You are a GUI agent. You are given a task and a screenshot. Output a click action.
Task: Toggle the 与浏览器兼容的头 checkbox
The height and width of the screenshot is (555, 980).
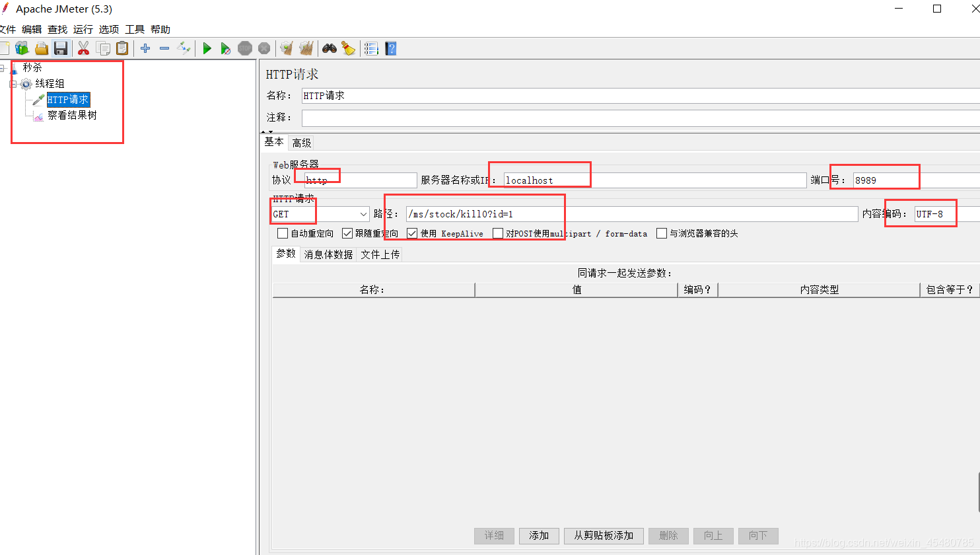[x=662, y=233]
